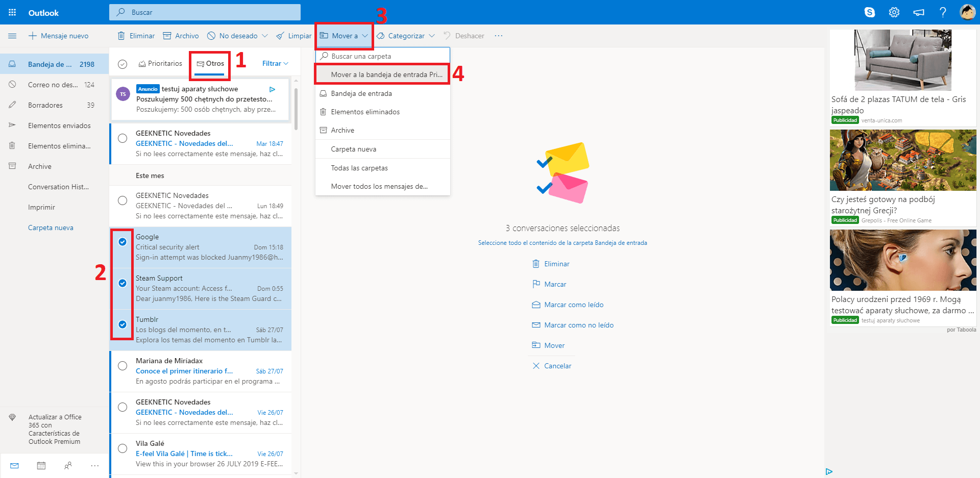Expand the Filtrar dropdown

click(275, 63)
